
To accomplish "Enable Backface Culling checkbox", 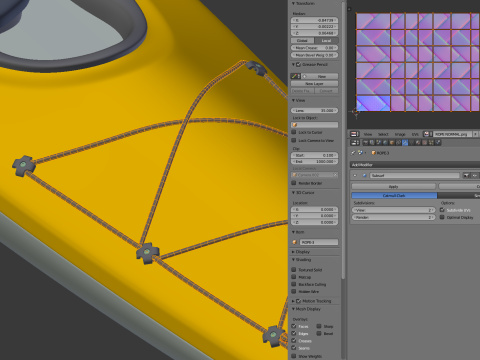I will point(294,284).
